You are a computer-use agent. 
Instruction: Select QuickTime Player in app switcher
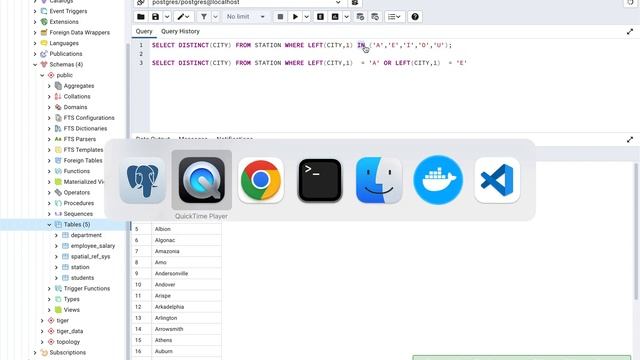(202, 180)
